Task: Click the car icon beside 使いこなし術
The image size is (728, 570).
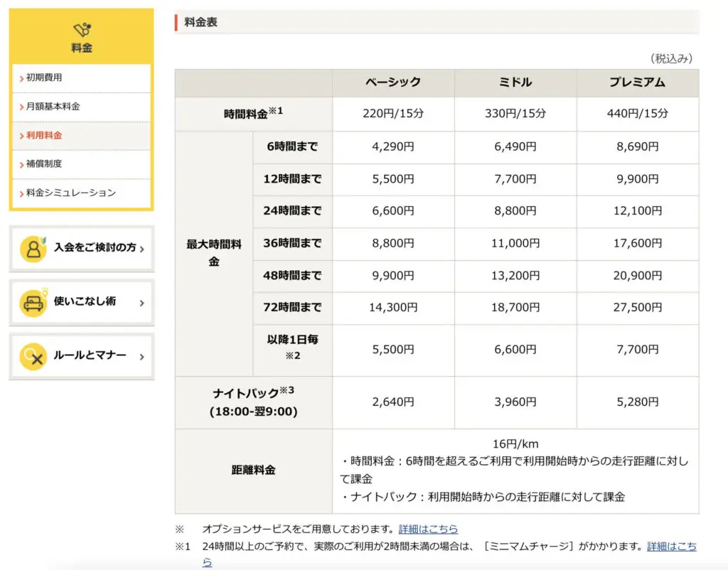Action: point(33,302)
